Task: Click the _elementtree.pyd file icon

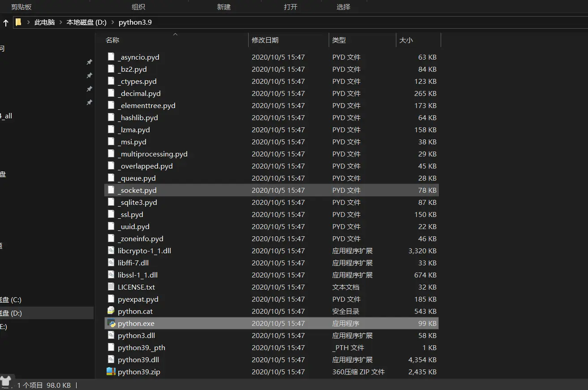Action: pyautogui.click(x=111, y=105)
